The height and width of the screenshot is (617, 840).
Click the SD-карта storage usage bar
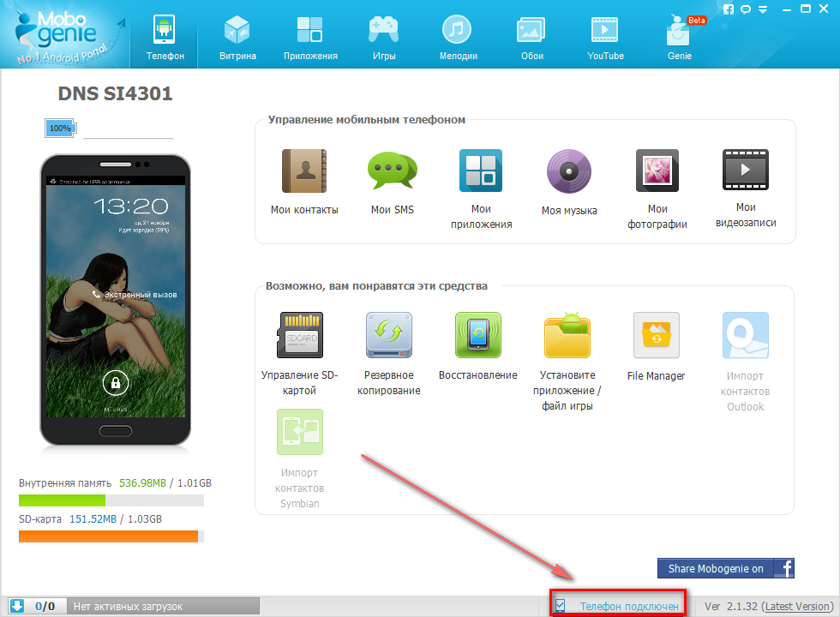pyautogui.click(x=109, y=536)
